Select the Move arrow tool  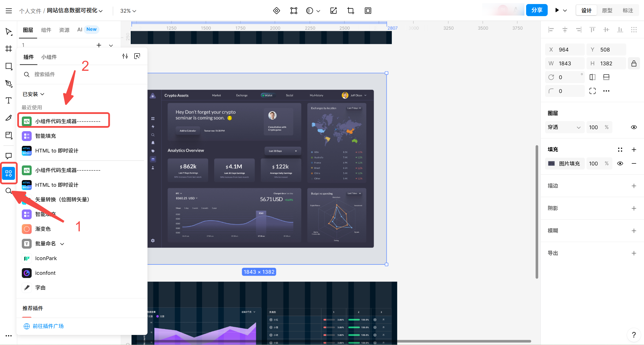(9, 32)
